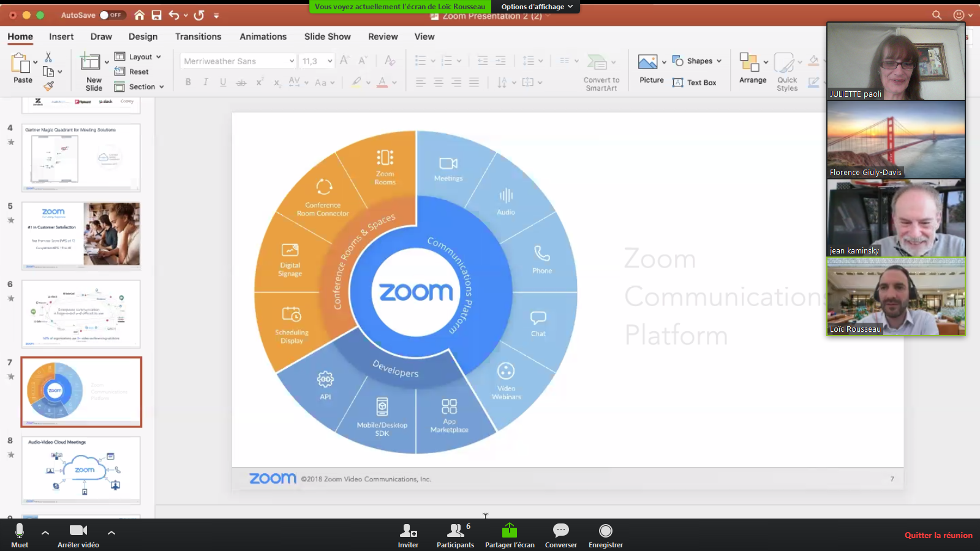Apply strikethrough formatting

[241, 82]
